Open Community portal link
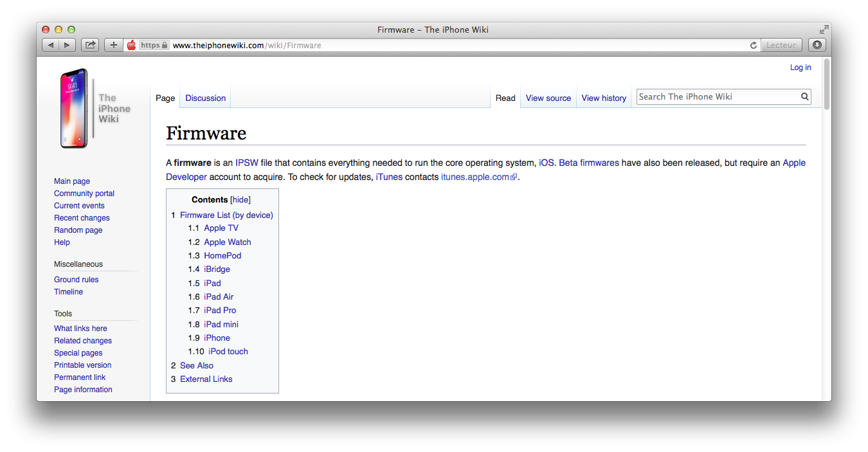This screenshot has width=868, height=452. pyautogui.click(x=84, y=194)
